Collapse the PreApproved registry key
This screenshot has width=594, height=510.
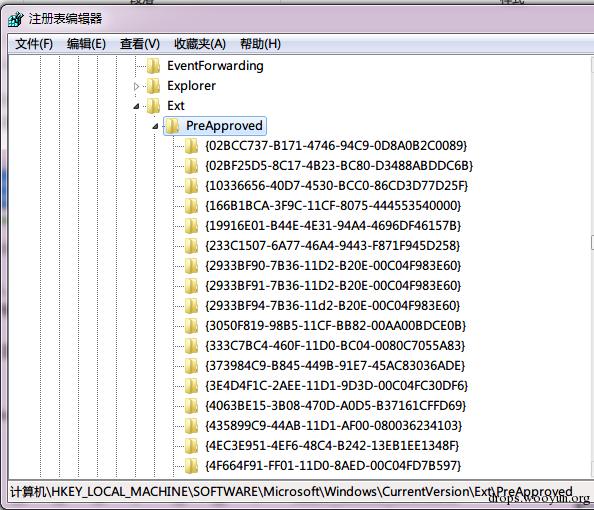tap(155, 127)
